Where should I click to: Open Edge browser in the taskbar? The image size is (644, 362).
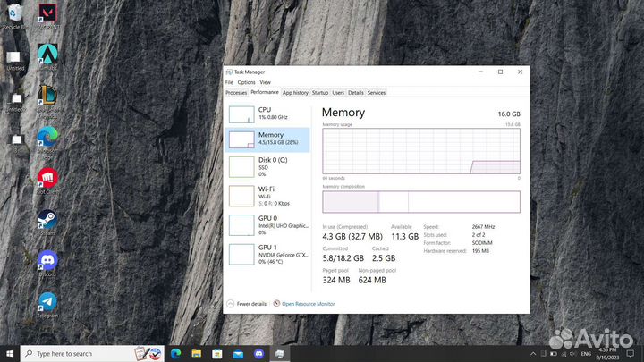(x=176, y=353)
